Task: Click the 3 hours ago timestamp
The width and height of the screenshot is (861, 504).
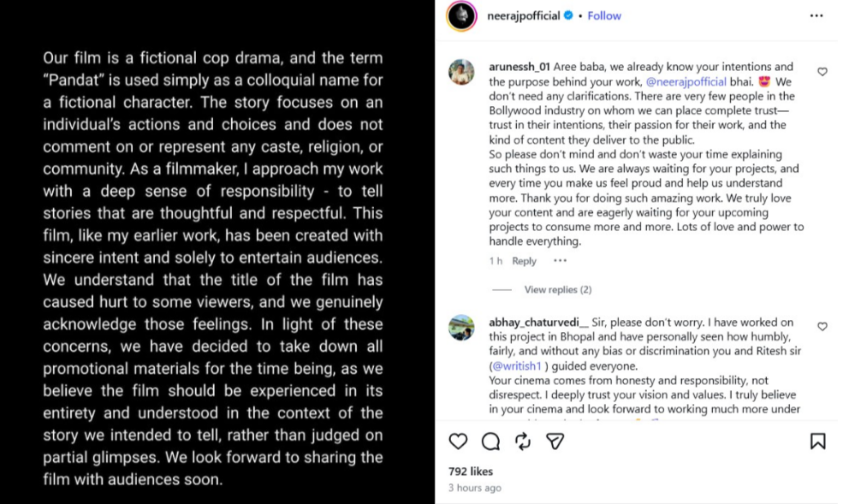Action: click(475, 488)
